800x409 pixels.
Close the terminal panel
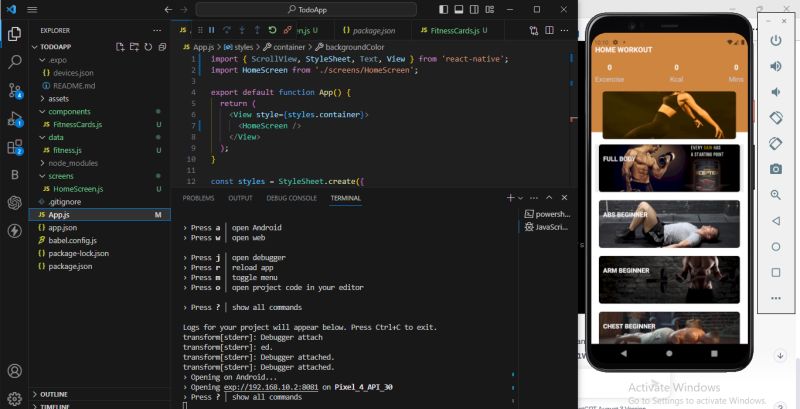(x=564, y=198)
